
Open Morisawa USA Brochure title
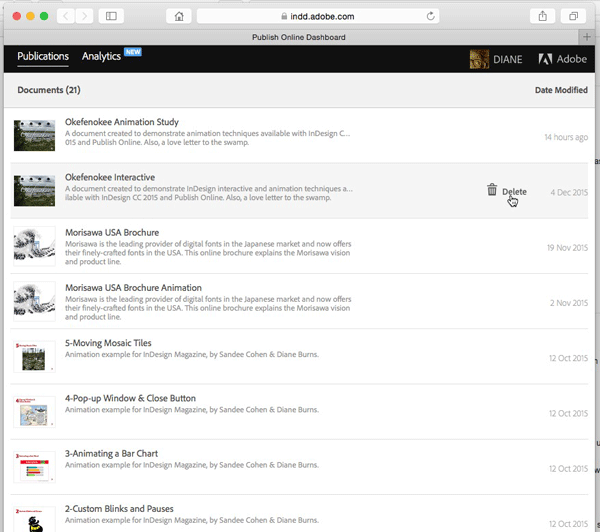112,232
